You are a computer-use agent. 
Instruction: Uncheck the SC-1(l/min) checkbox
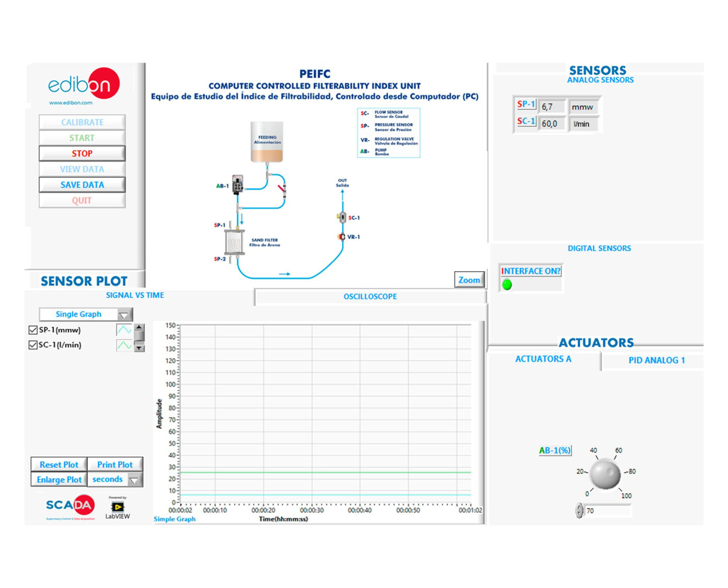click(33, 345)
